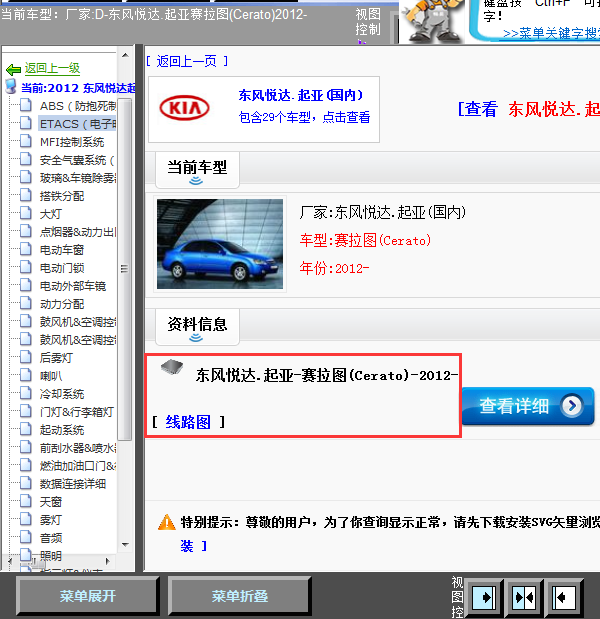Open the ABS (防抱死制 tree item
The height and width of the screenshot is (619, 600).
click(x=78, y=106)
